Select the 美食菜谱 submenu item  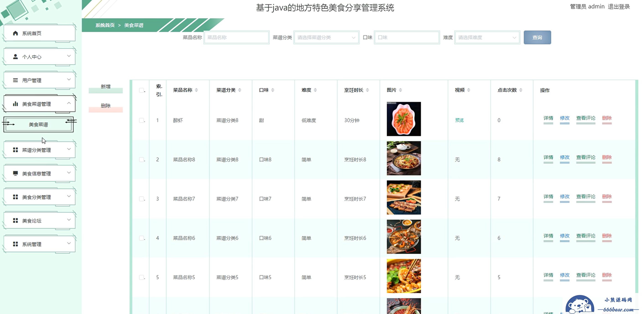[x=38, y=124]
